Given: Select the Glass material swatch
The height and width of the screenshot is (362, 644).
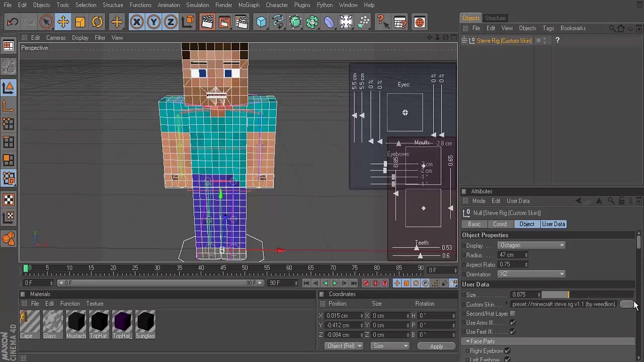Looking at the screenshot, I should pyautogui.click(x=53, y=324).
